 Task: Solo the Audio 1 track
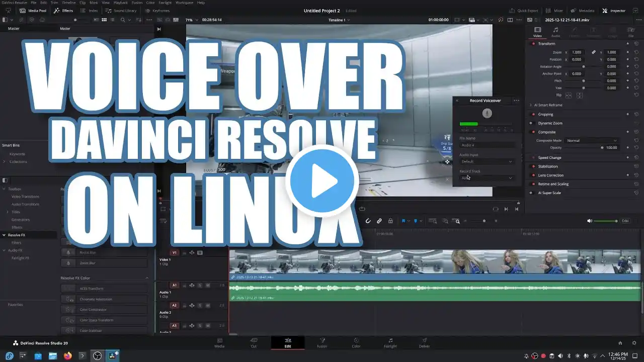[x=200, y=285]
